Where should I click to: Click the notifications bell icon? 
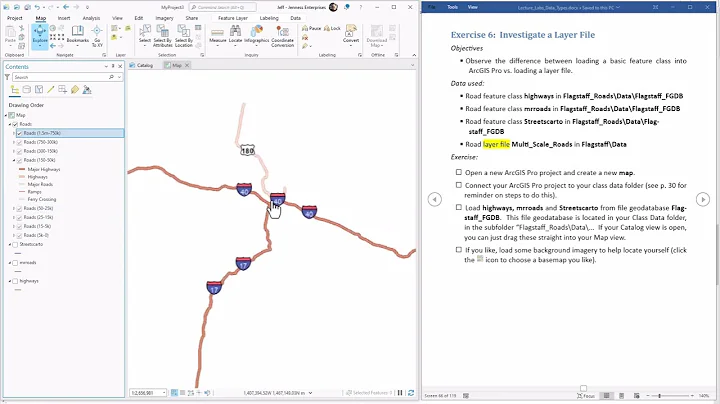[x=347, y=7]
